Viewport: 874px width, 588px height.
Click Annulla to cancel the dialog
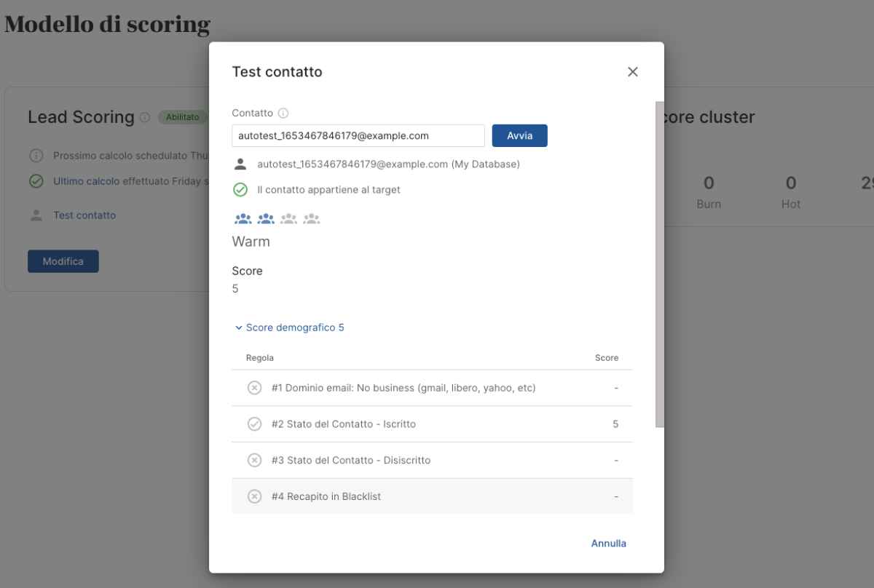click(608, 544)
